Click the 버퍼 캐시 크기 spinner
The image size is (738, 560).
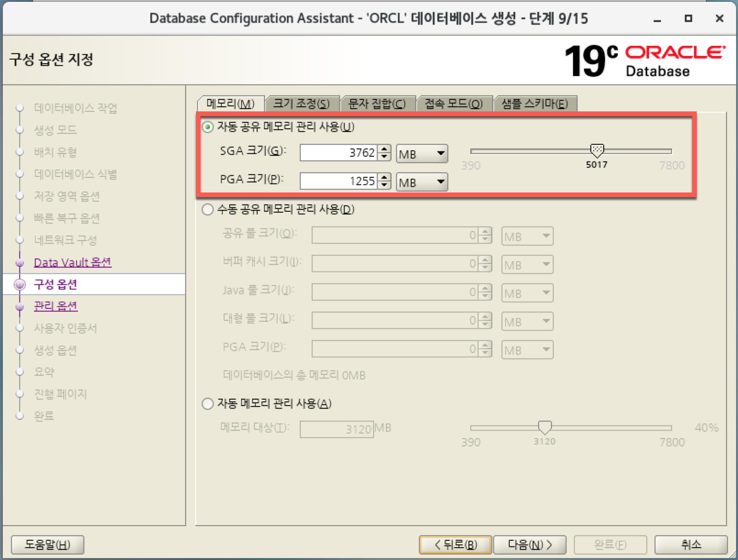485,264
